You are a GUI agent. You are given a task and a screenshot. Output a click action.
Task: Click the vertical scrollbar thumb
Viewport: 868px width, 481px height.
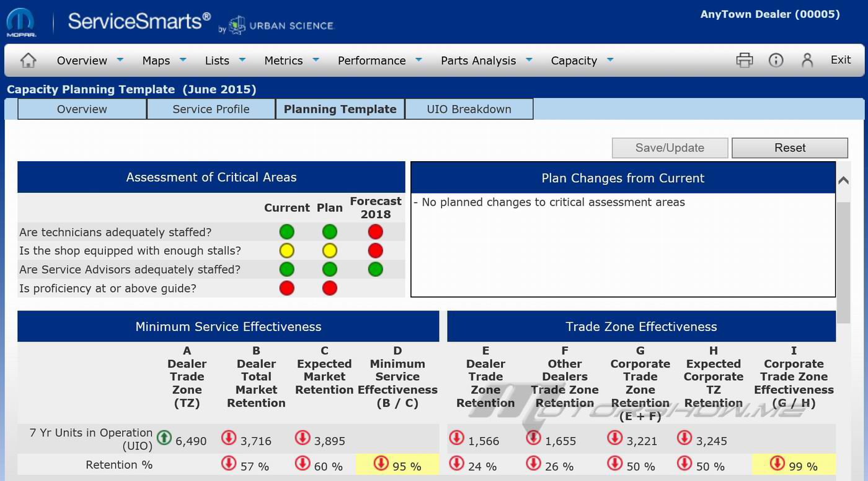point(843,262)
